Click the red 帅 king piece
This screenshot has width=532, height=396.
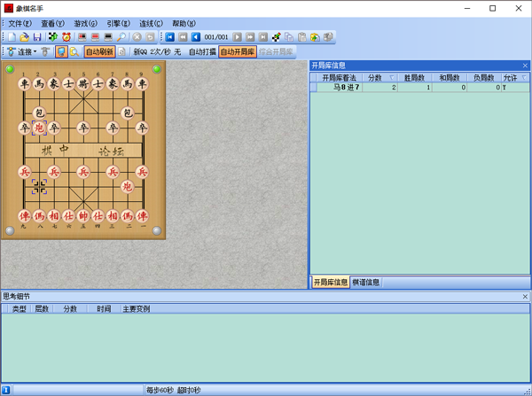pyautogui.click(x=83, y=216)
